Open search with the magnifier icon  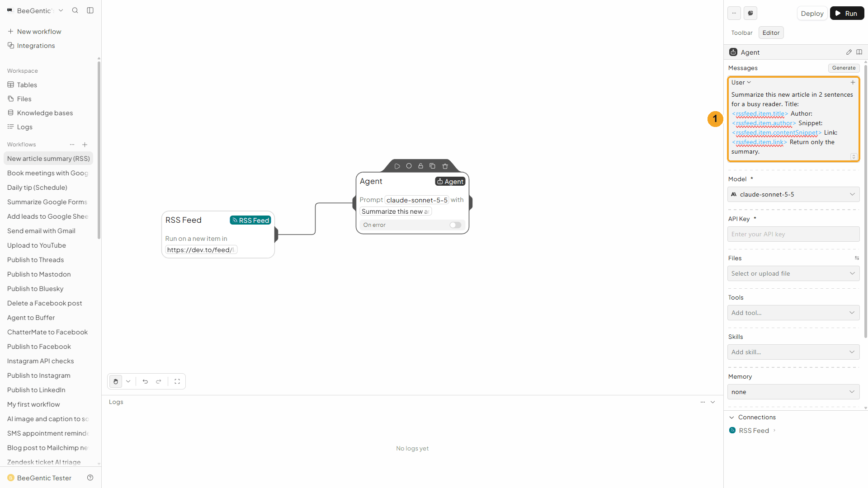click(75, 10)
